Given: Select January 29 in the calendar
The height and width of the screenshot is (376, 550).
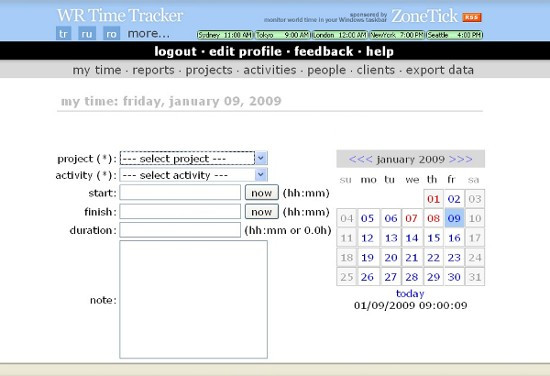Looking at the screenshot, I should coord(434,277).
